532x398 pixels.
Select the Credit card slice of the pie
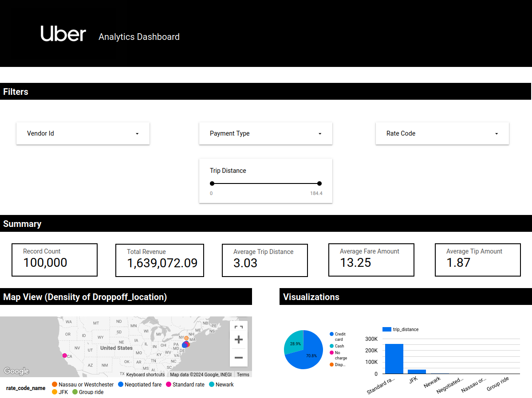click(312, 355)
